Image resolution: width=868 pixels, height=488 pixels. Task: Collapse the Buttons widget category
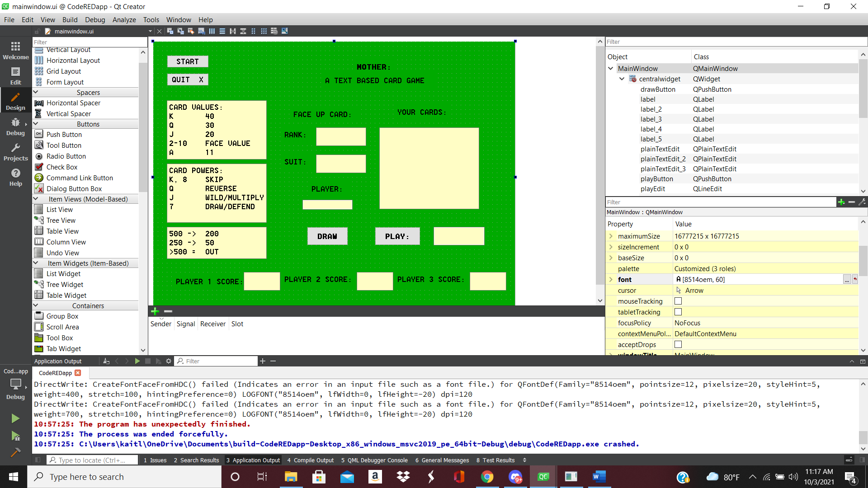(36, 124)
